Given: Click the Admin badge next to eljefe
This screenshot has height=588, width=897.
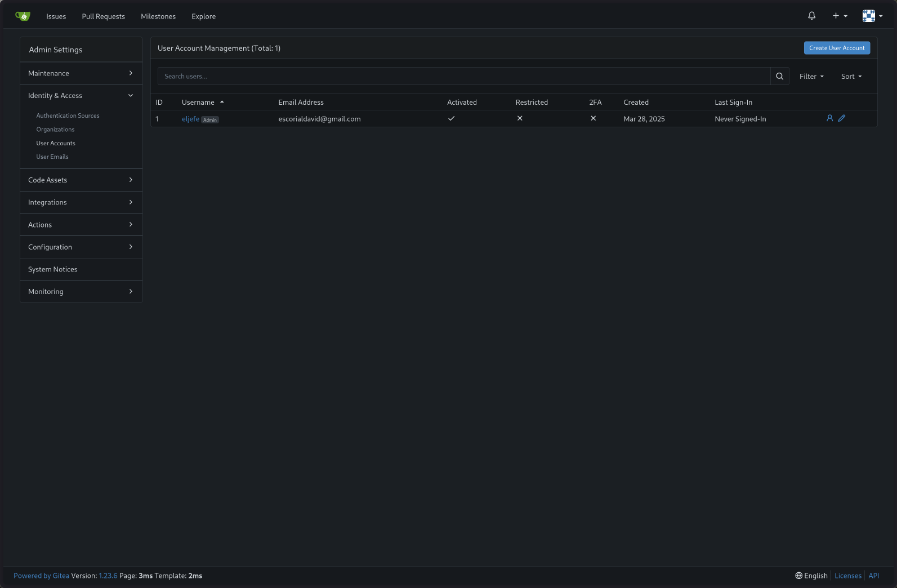Looking at the screenshot, I should point(210,119).
